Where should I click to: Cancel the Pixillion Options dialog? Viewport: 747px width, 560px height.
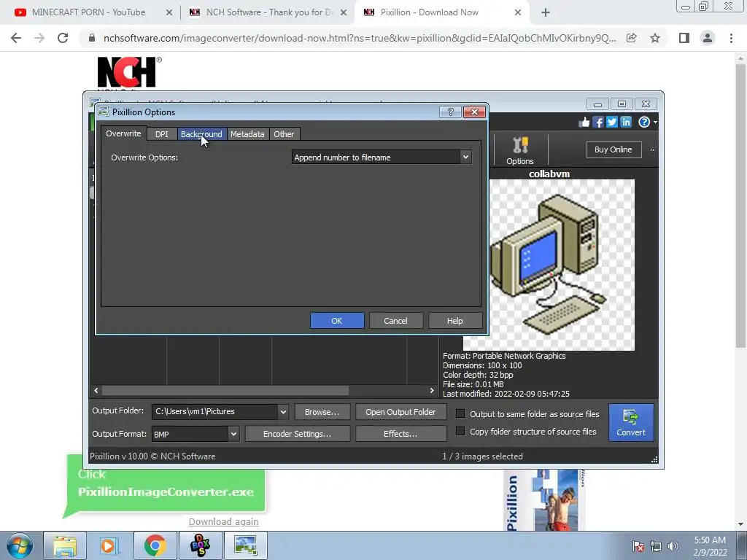(395, 321)
